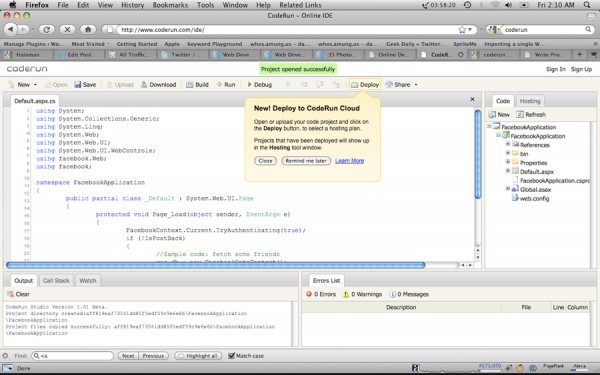Click the volume icon in menu bar
600x375 pixels.
[509, 5]
